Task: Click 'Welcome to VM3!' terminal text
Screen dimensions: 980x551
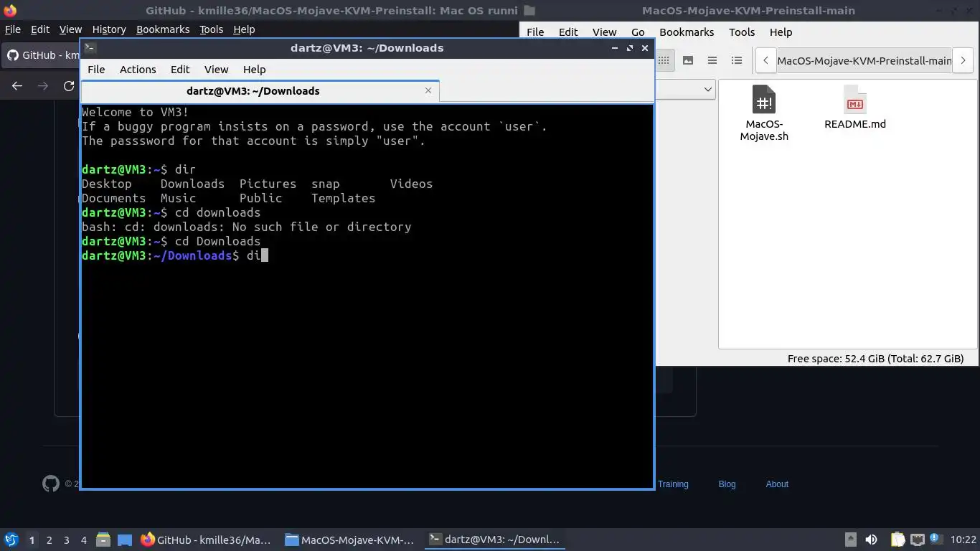Action: click(136, 112)
